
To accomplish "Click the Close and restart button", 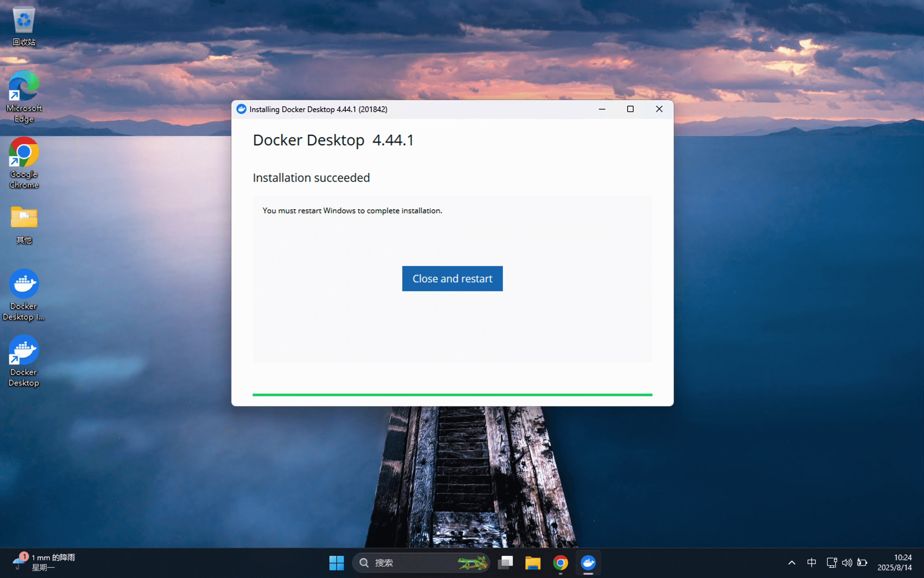I will (452, 279).
